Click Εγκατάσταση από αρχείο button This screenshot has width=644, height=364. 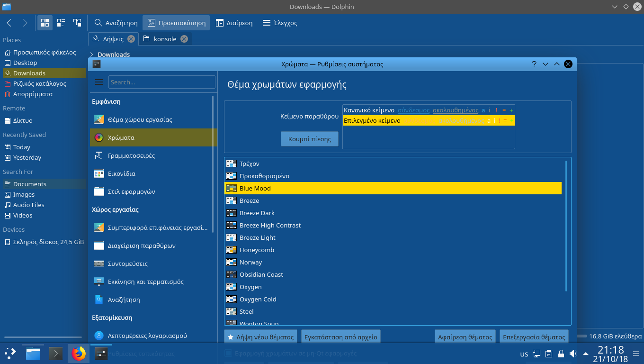coord(341,337)
